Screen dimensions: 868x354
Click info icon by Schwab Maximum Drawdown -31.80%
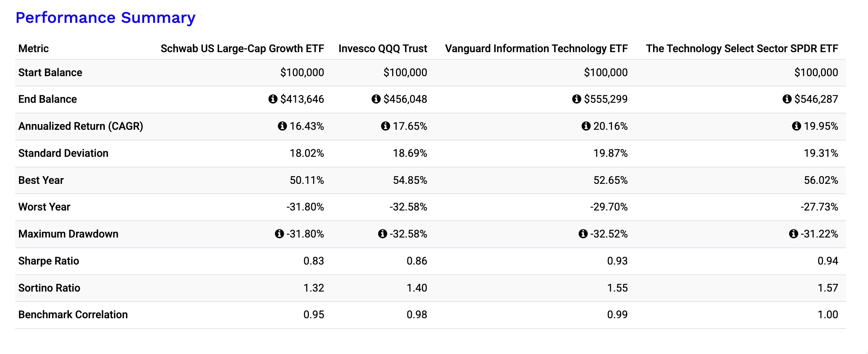[279, 234]
